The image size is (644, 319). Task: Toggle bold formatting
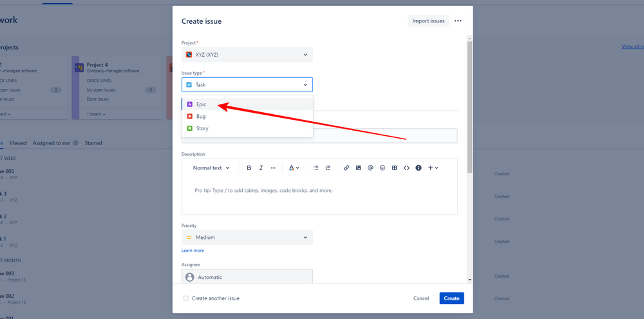coord(249,168)
